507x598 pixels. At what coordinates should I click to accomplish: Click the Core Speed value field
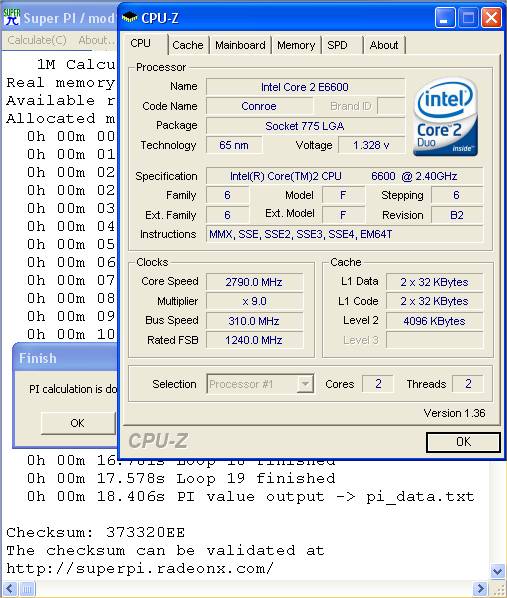(254, 282)
